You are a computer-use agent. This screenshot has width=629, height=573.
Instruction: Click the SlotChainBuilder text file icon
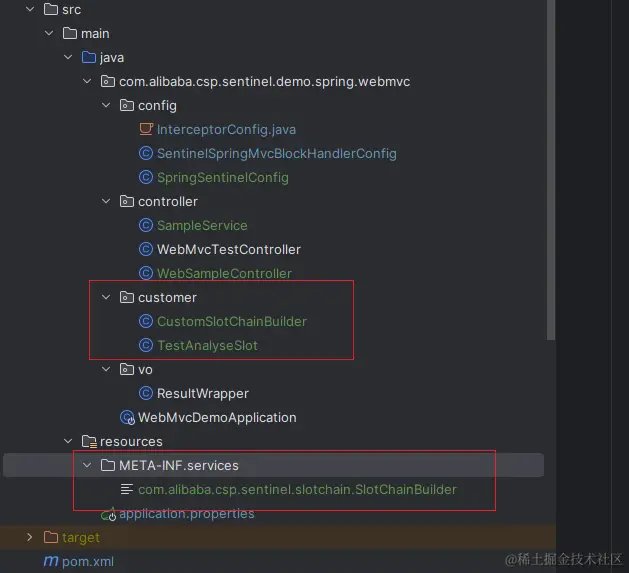click(127, 489)
